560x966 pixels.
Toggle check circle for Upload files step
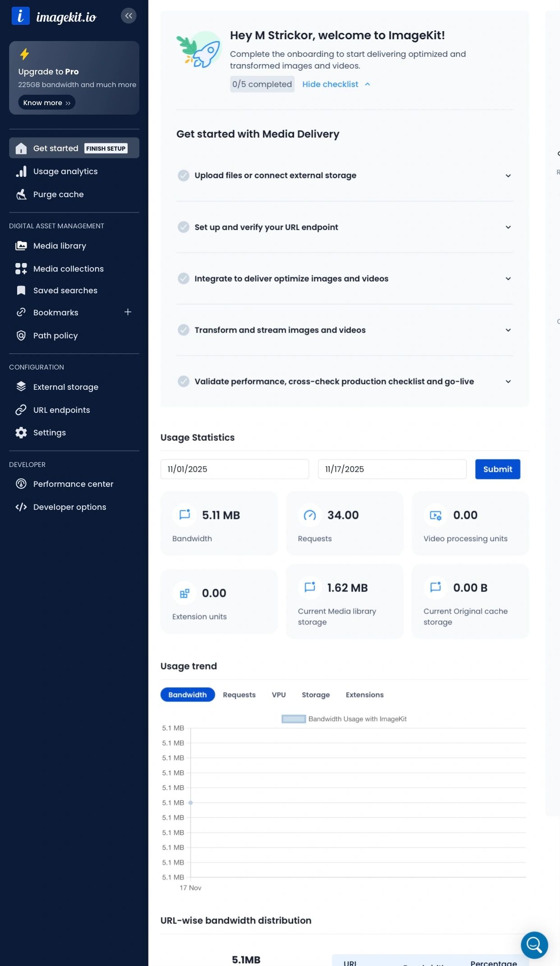pos(184,176)
